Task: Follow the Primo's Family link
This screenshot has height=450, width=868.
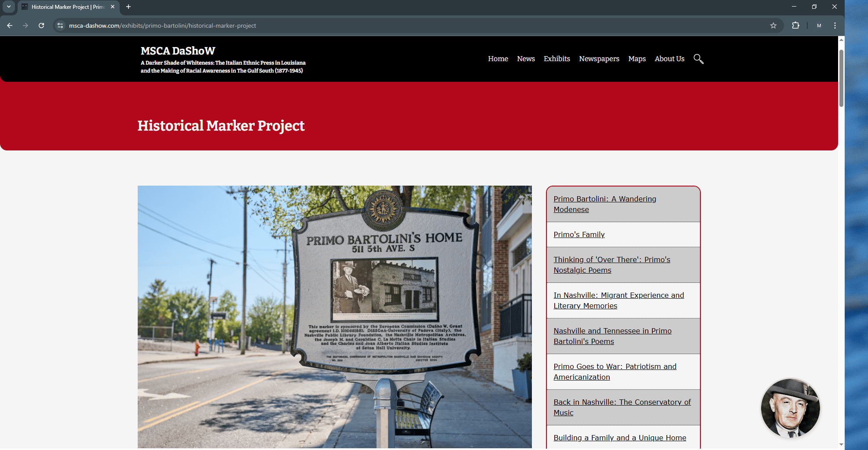Action: pyautogui.click(x=579, y=234)
